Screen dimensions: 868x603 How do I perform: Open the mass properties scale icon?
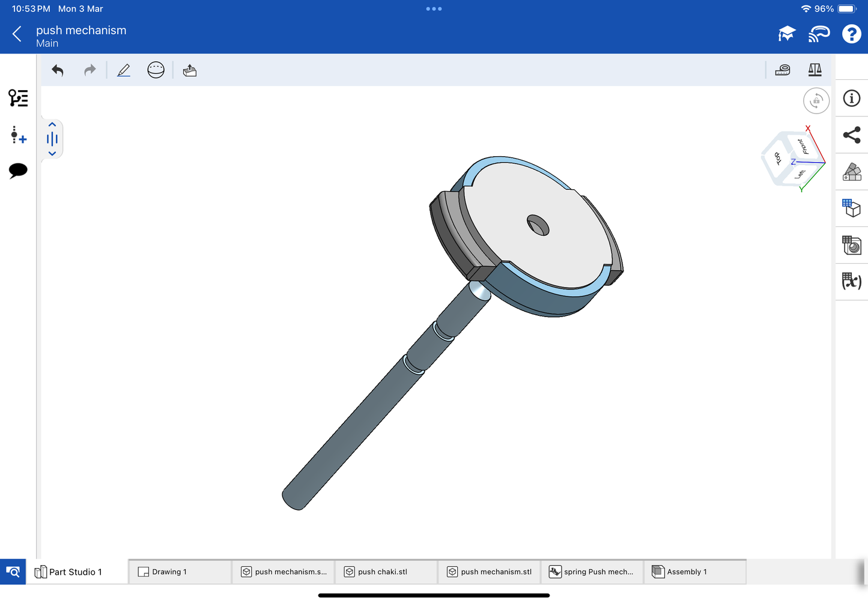(x=815, y=70)
